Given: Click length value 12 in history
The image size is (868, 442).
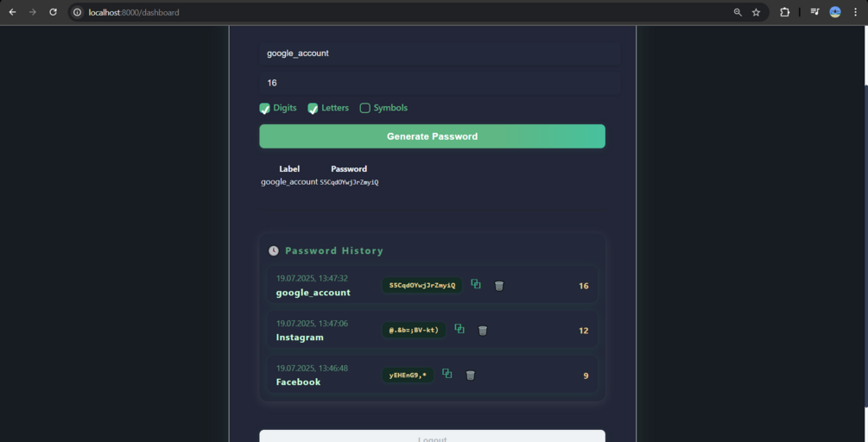Looking at the screenshot, I should [584, 331].
